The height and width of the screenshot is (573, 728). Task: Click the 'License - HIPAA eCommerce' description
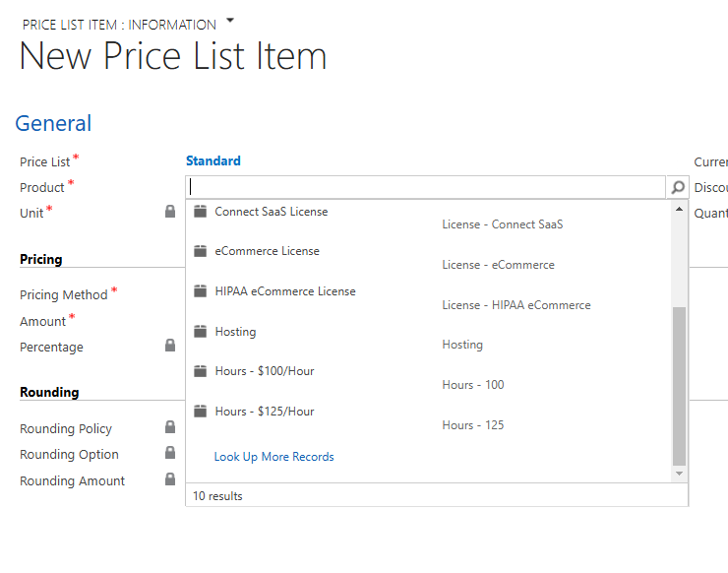pyautogui.click(x=516, y=305)
